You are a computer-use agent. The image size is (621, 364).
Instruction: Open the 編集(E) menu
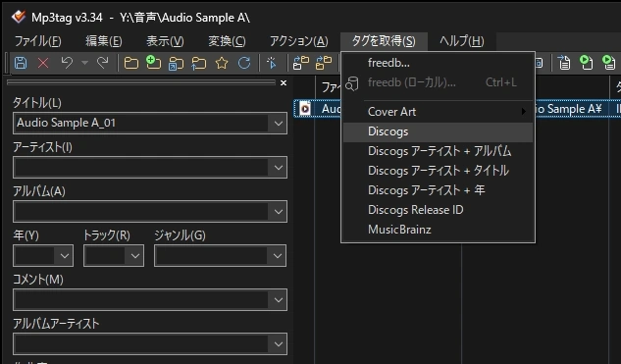[104, 41]
